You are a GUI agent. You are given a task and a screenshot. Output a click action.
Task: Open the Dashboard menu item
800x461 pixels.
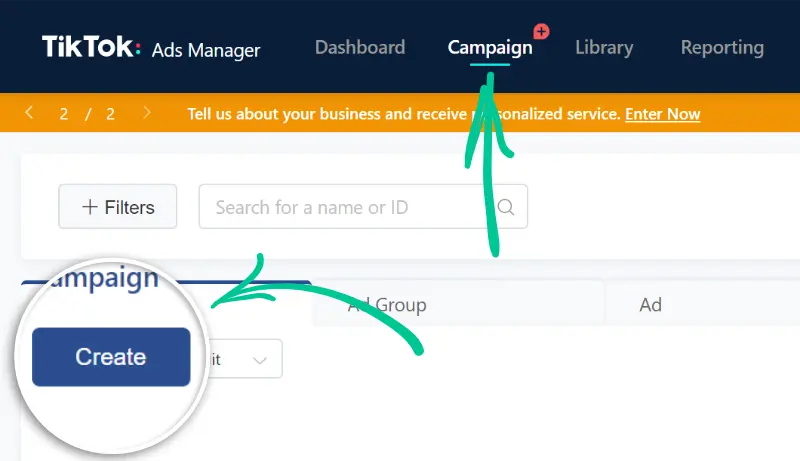[360, 48]
